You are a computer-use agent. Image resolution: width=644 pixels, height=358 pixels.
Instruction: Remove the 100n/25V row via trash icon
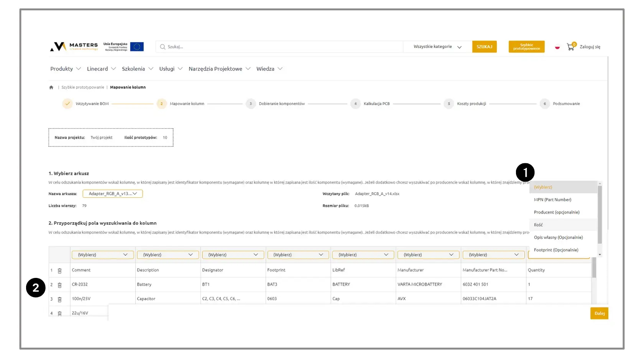60,299
